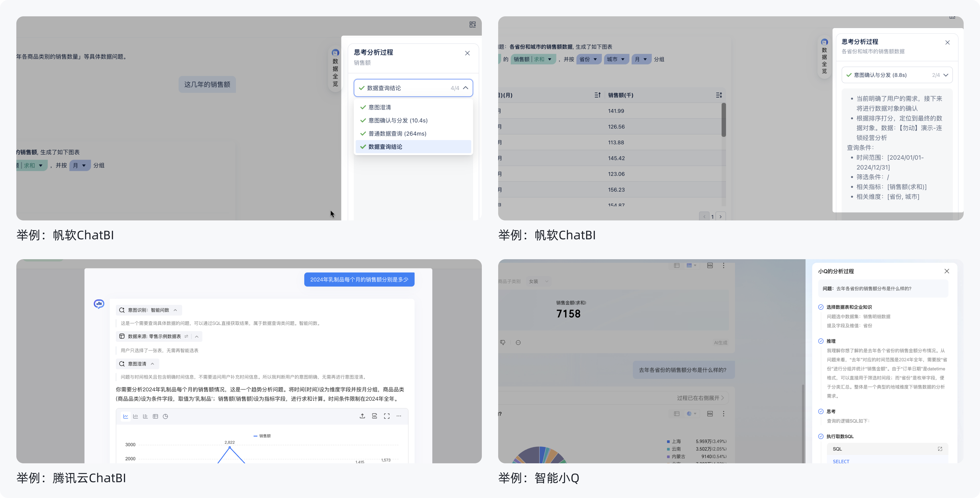Select the line chart icon on chart toolbar
This screenshot has width=980, height=498.
[x=126, y=416]
